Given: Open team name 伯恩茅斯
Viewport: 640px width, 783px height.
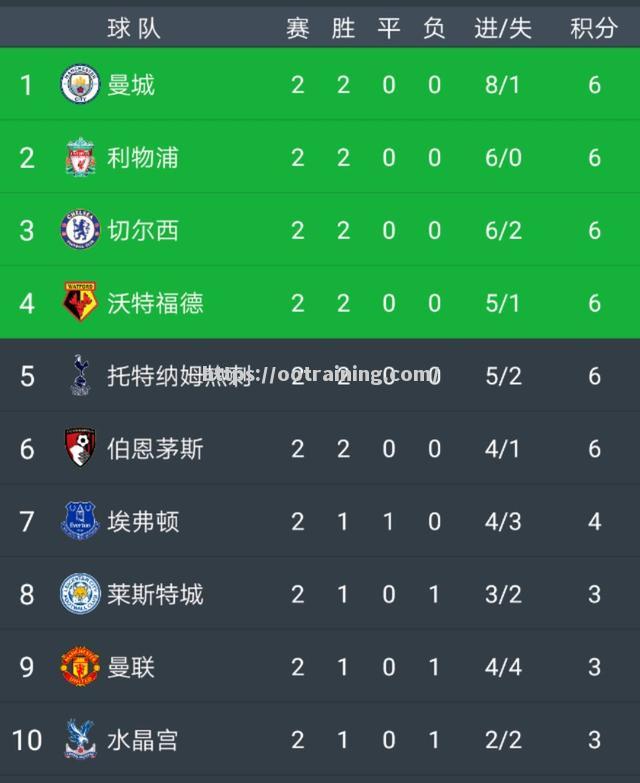Looking at the screenshot, I should [x=155, y=448].
